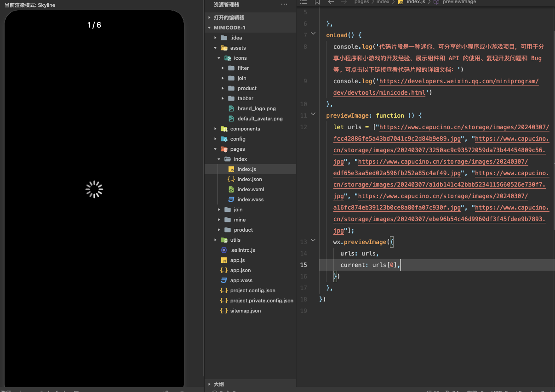Screen dimensions: 555x392
Task: Click the 1 / 6 image counter
Action: pos(94,25)
